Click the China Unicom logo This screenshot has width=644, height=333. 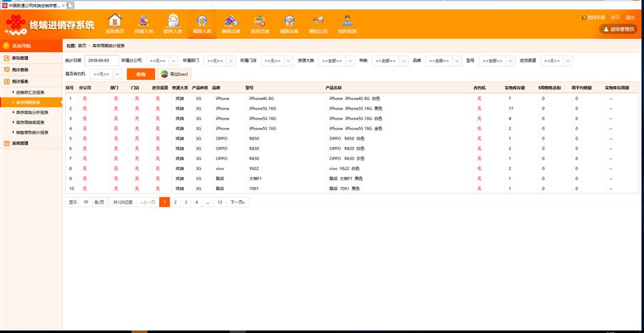15,25
